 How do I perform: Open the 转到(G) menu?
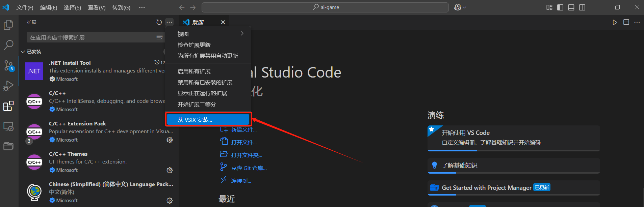121,7
